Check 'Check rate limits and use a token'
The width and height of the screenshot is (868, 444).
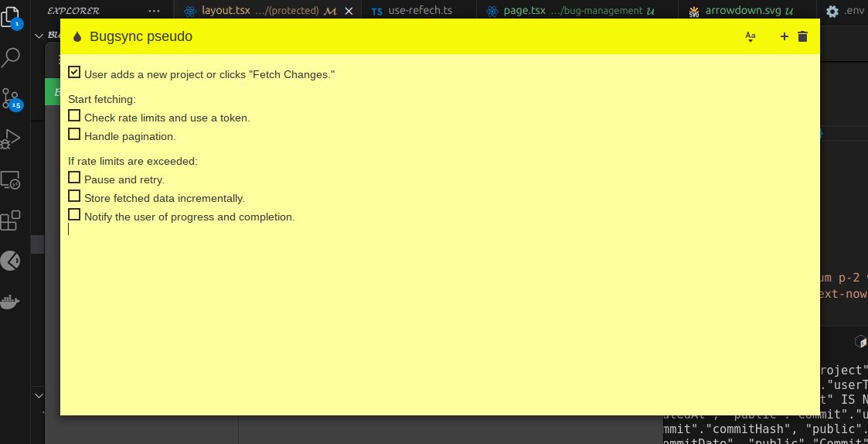[x=74, y=115]
